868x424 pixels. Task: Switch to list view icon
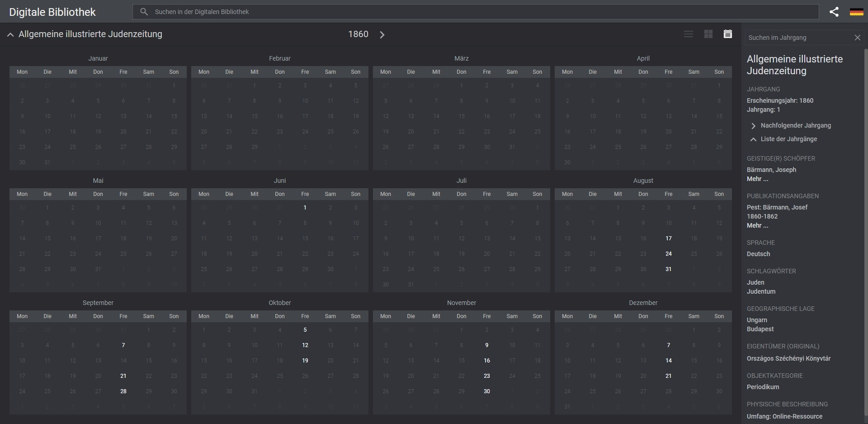[x=689, y=34]
